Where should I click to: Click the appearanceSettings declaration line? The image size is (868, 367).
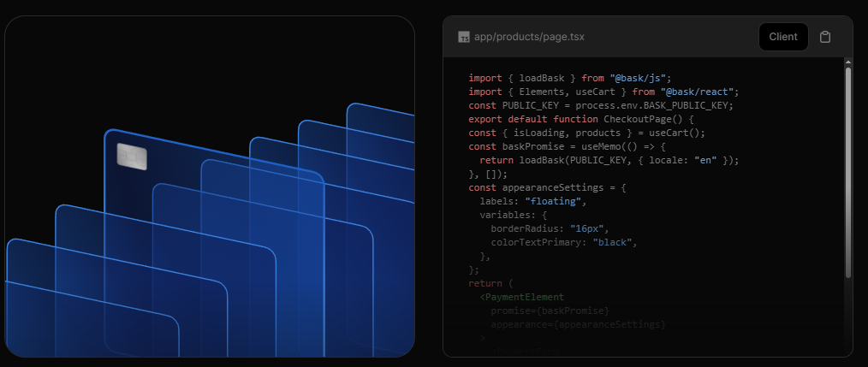tap(547, 187)
